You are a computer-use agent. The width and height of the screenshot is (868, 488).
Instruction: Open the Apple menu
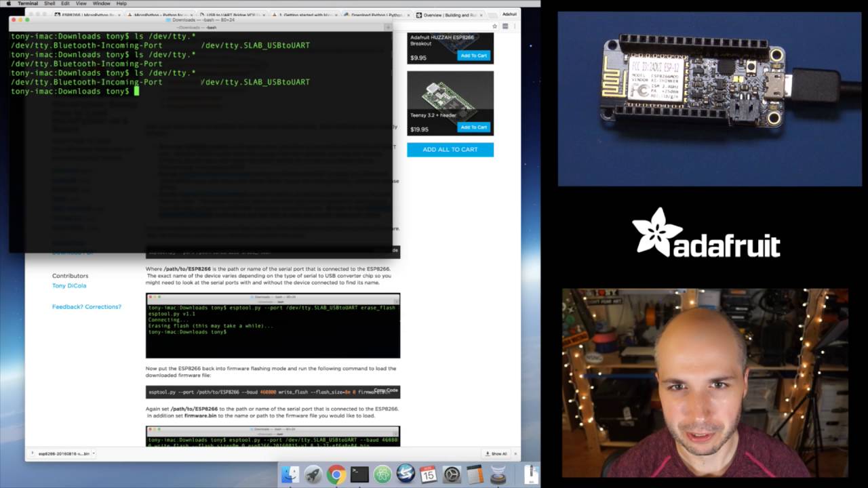pos(8,3)
